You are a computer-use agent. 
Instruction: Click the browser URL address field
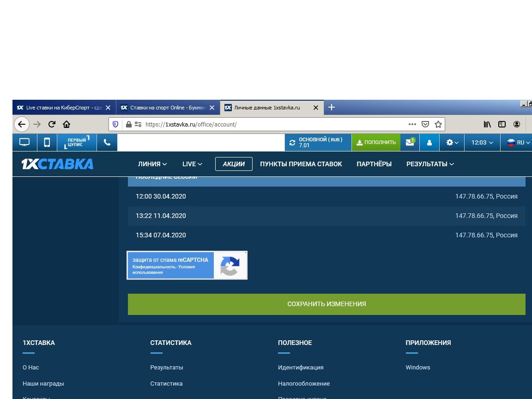tap(272, 124)
